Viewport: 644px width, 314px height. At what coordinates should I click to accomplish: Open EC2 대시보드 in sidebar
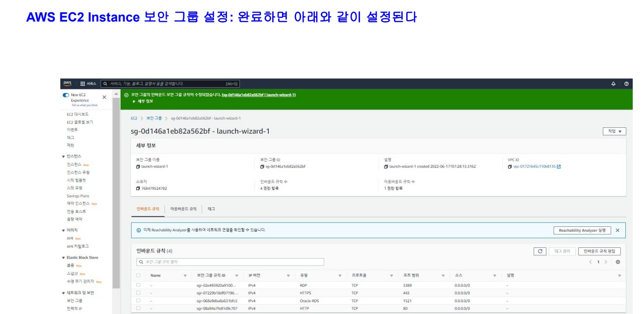pos(78,114)
